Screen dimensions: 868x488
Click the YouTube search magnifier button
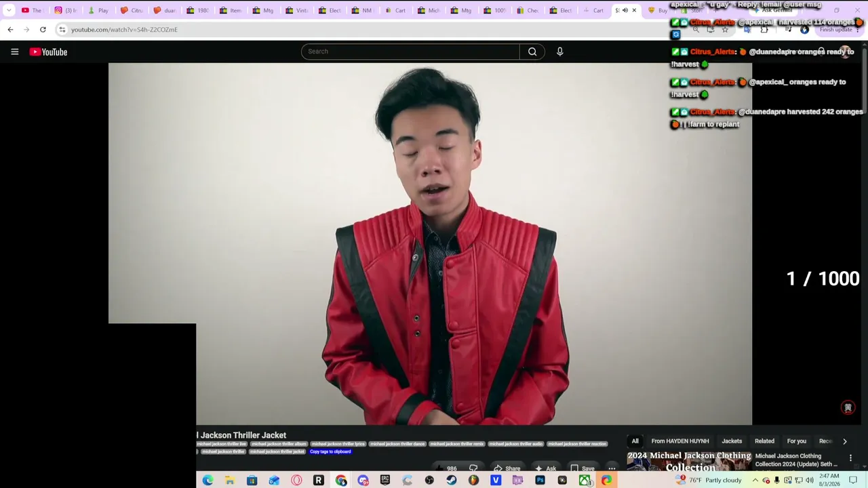point(532,52)
